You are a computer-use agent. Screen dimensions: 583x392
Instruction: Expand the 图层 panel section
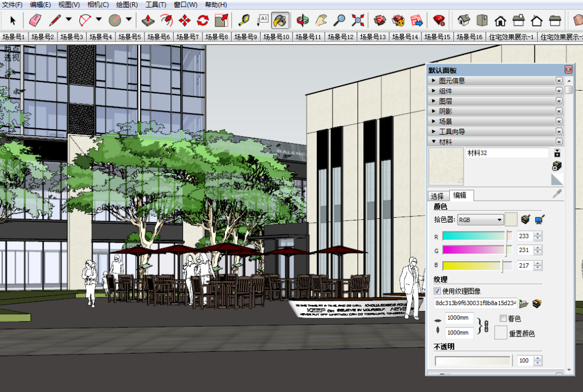coord(445,101)
